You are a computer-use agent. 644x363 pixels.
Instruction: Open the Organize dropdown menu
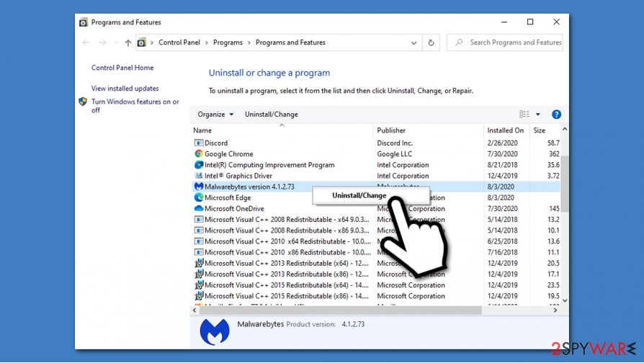coord(215,115)
